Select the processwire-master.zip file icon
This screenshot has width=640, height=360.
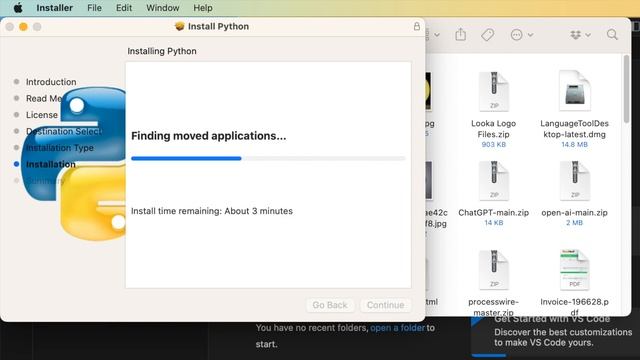(493, 270)
